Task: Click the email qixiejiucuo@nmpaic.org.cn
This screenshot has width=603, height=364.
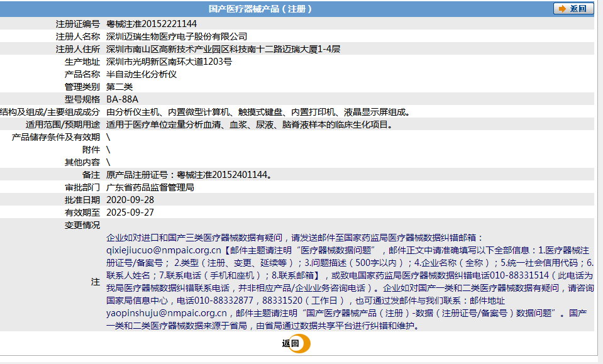Action: pyautogui.click(x=164, y=250)
